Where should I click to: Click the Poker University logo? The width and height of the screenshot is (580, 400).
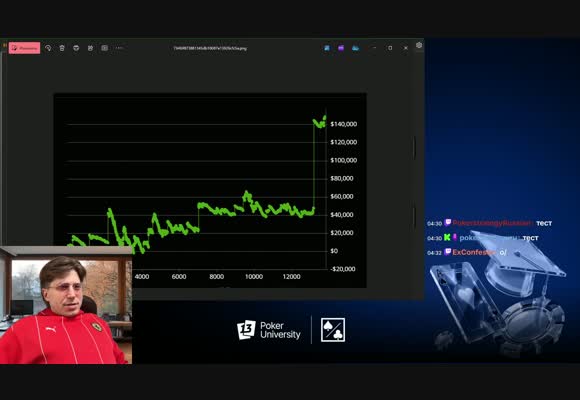269,330
